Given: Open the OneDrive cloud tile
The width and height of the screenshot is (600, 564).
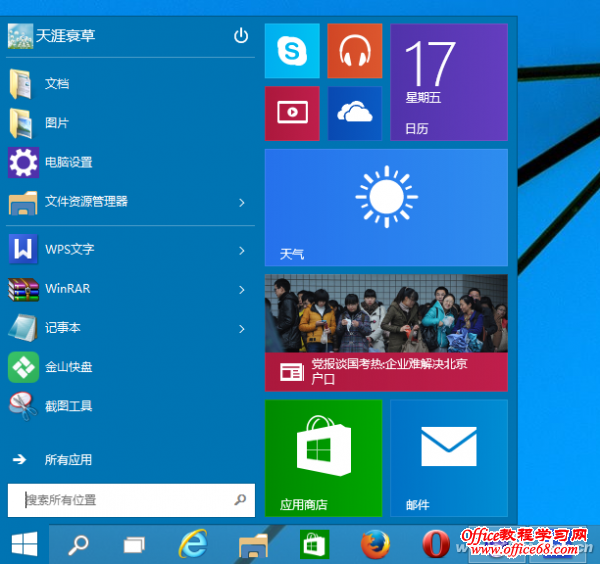Looking at the screenshot, I should (355, 113).
